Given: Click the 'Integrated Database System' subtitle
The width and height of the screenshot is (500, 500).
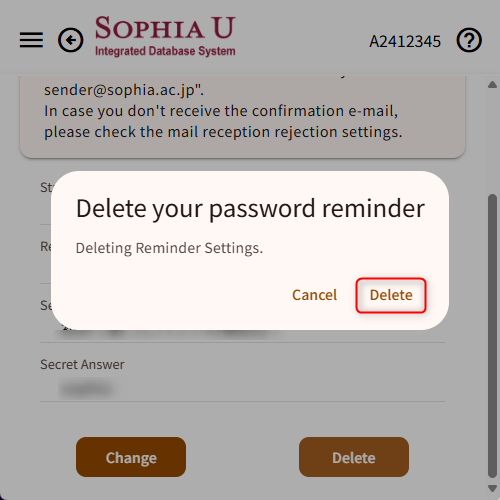Looking at the screenshot, I should point(165,51).
